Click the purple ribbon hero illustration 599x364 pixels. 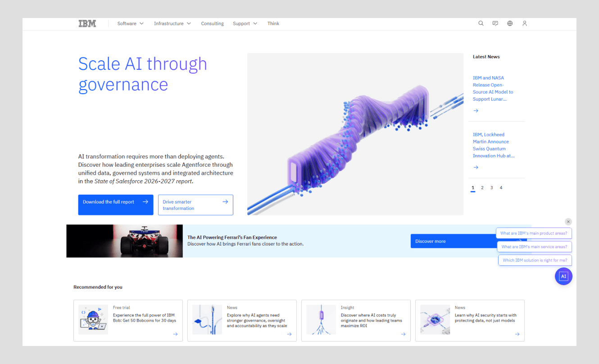point(355,134)
